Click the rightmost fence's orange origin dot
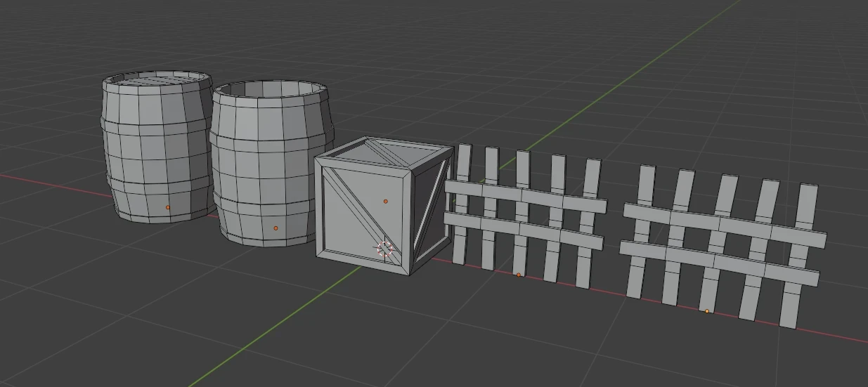868x387 pixels. click(706, 311)
